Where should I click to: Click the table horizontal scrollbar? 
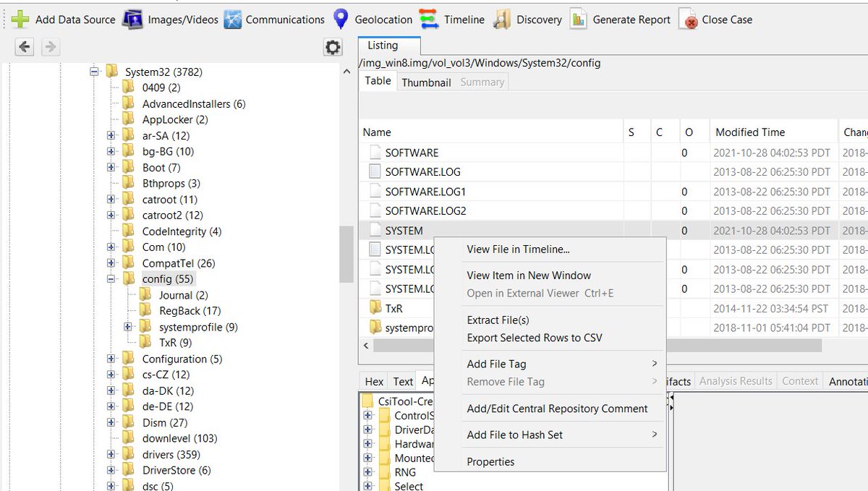pyautogui.click(x=597, y=345)
